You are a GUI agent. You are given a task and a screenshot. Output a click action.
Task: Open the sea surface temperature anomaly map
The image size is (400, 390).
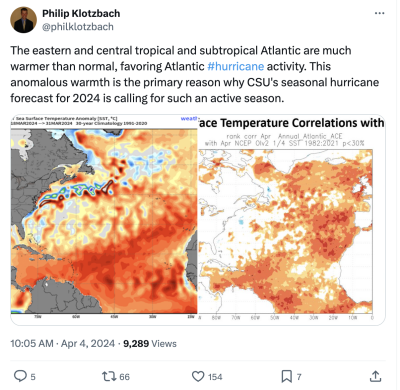(x=104, y=214)
